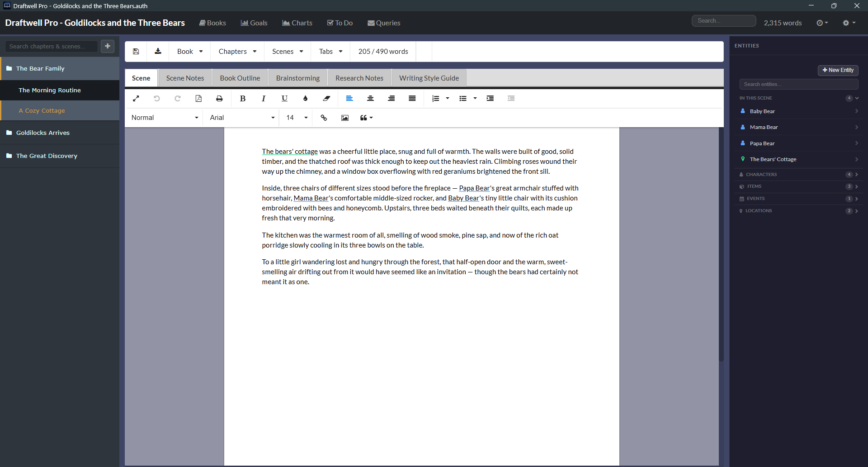868x467 pixels.
Task: Open the text color picker
Action: point(306,98)
